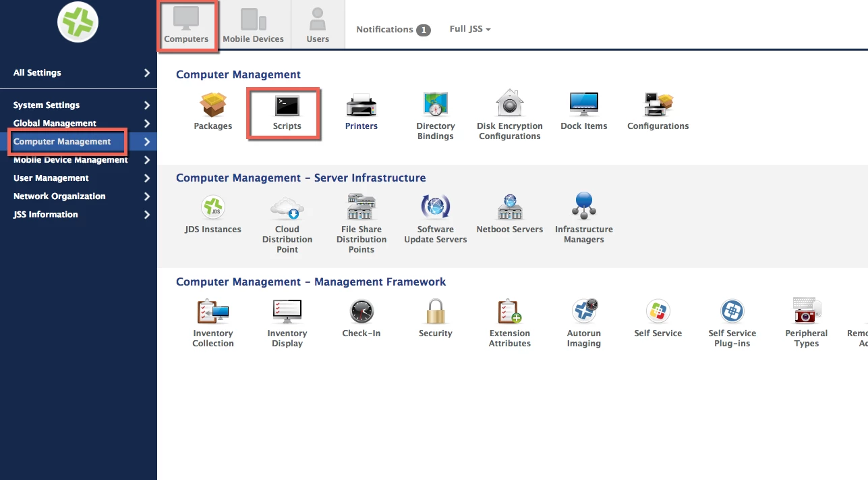
Task: Click the Check-In label
Action: point(361,334)
